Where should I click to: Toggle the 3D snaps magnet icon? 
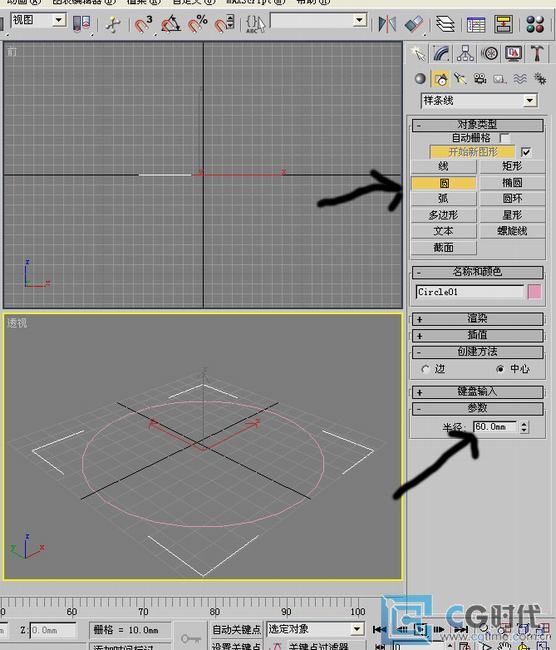143,24
